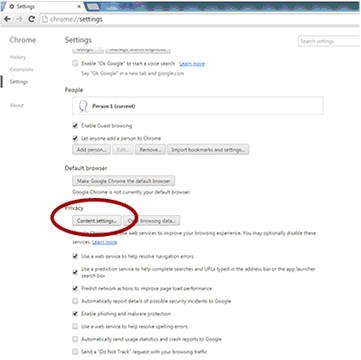This screenshot has width=361, height=360.
Task: Open a new tab next to Settings
Action: [93, 6]
